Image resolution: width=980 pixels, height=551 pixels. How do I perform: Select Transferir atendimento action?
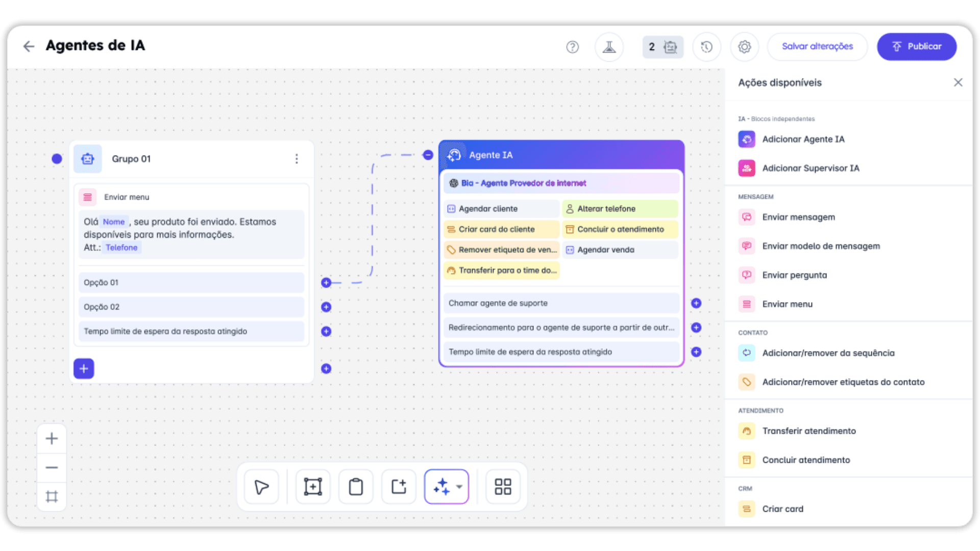(x=797, y=431)
